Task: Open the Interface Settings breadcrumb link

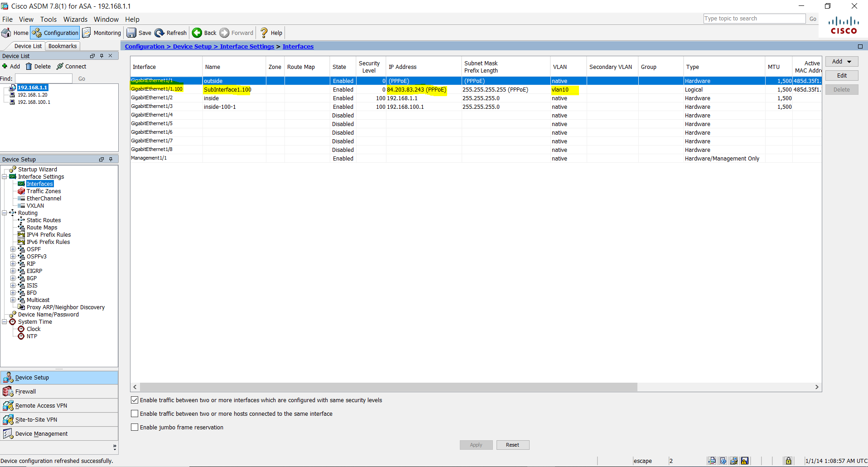Action: [x=247, y=46]
